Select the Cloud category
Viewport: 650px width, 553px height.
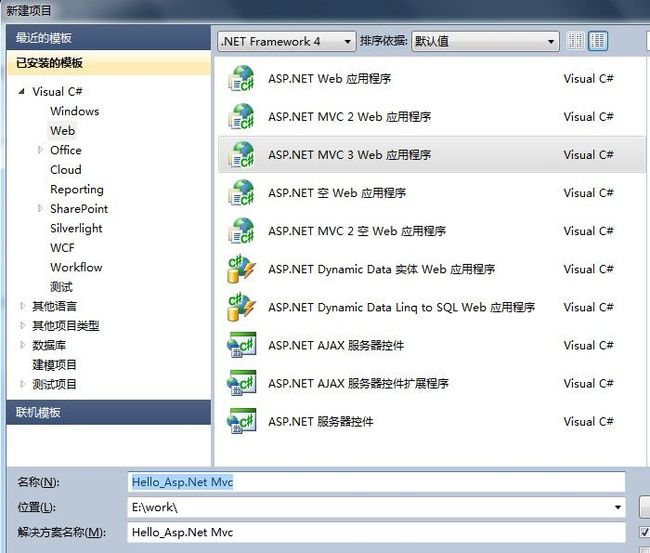65,170
